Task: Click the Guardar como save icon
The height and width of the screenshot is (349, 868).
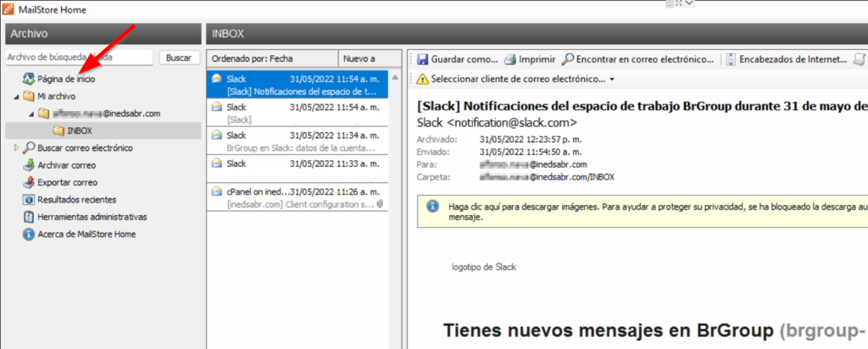Action: [x=422, y=59]
